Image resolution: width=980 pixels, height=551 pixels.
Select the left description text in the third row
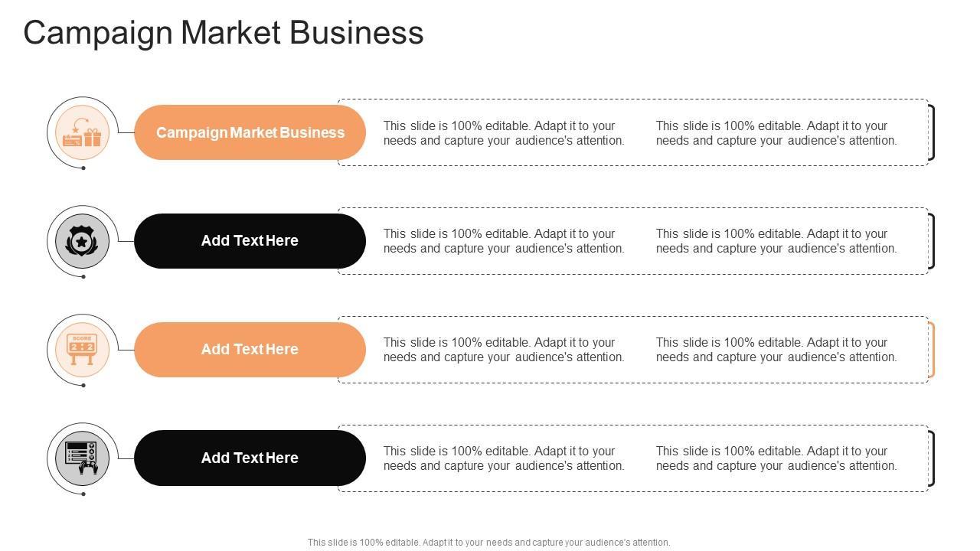pyautogui.click(x=504, y=350)
